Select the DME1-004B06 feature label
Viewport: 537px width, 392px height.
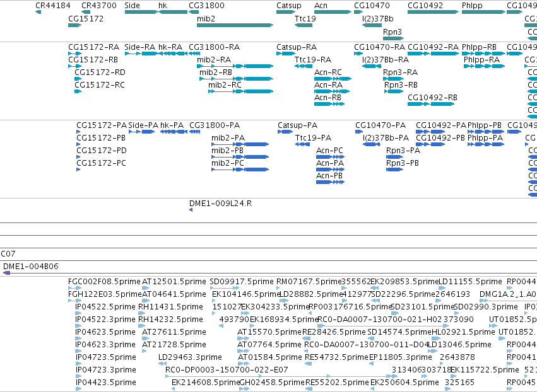click(x=31, y=266)
